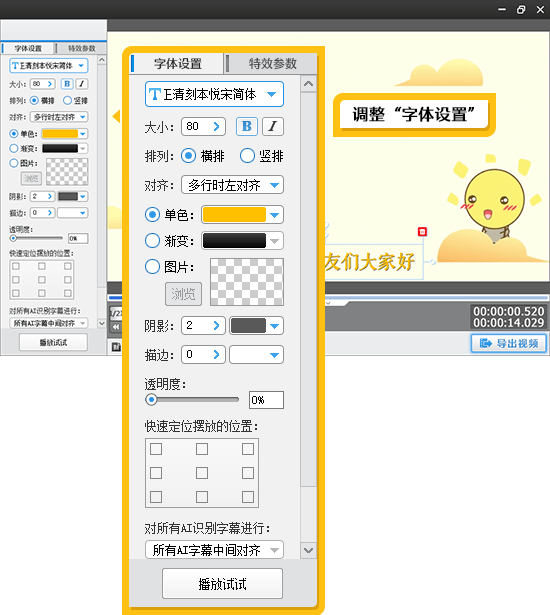Click 透明度 slider handle in enlarged panel
The image size is (550, 615).
pos(151,400)
